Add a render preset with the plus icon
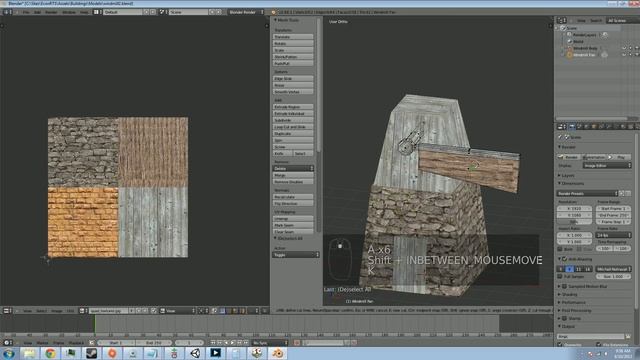This screenshot has height=360, width=640. [x=622, y=193]
